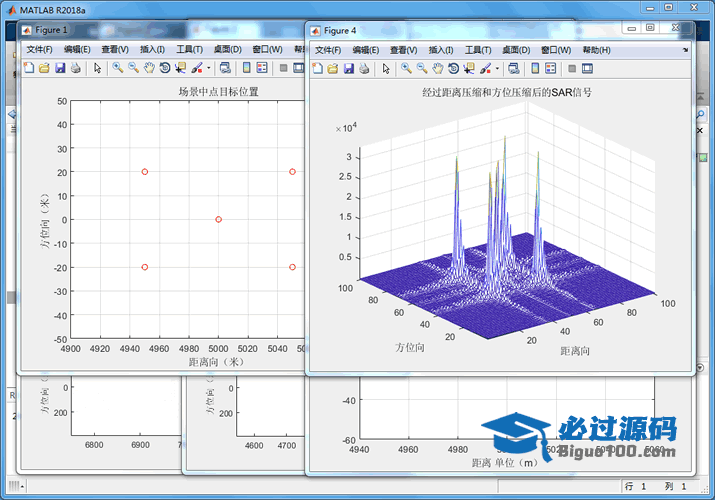Screen dimensions: 715x500
Task: Open the 工具(T) menu in Figure 1
Action: 189,49
